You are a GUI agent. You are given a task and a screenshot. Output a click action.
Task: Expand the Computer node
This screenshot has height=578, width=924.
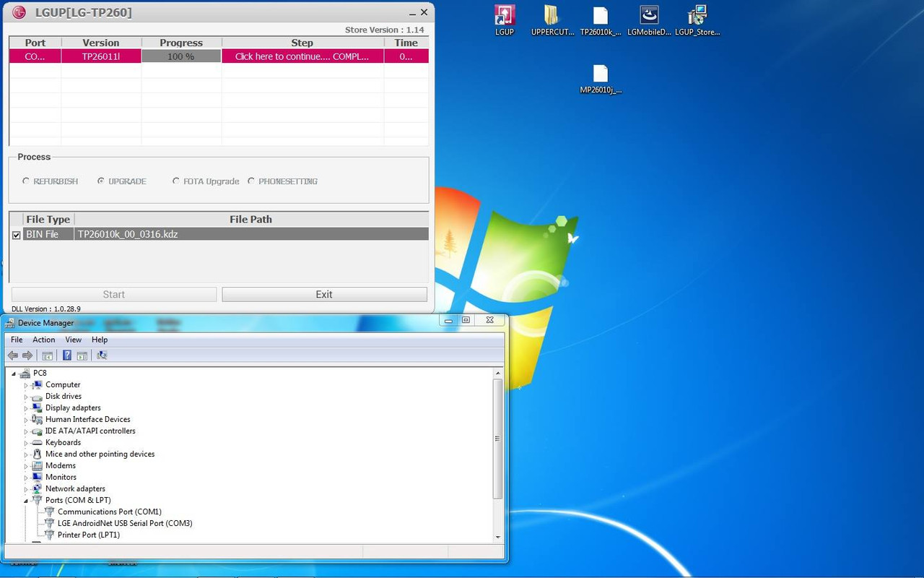pos(26,385)
